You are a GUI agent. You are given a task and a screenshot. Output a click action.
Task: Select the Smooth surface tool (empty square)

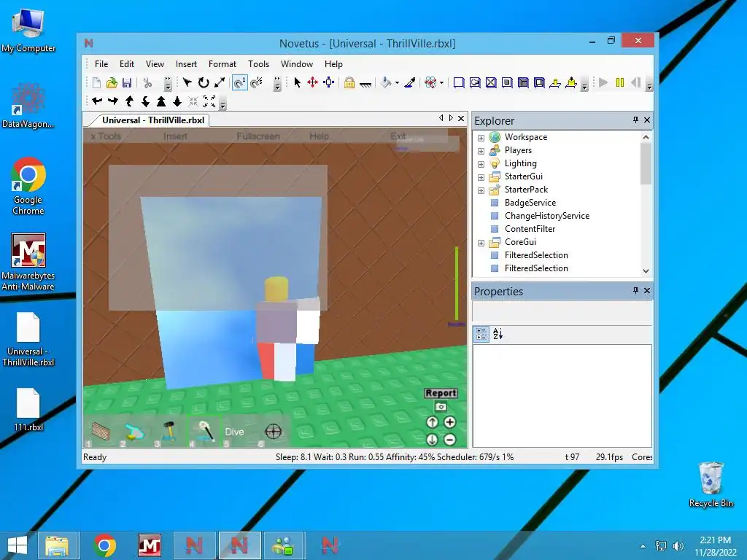(x=459, y=83)
